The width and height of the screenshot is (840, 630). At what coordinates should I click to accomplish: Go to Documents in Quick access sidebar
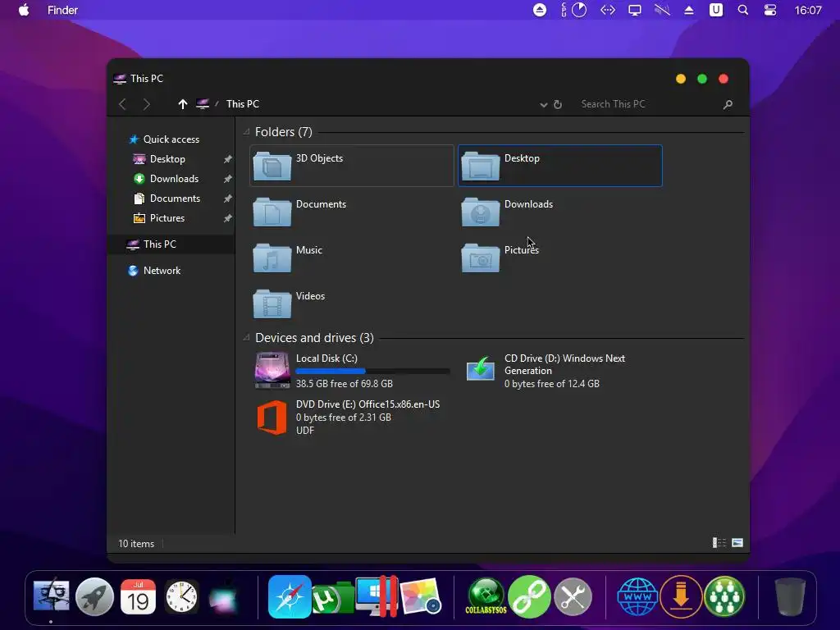click(x=167, y=199)
